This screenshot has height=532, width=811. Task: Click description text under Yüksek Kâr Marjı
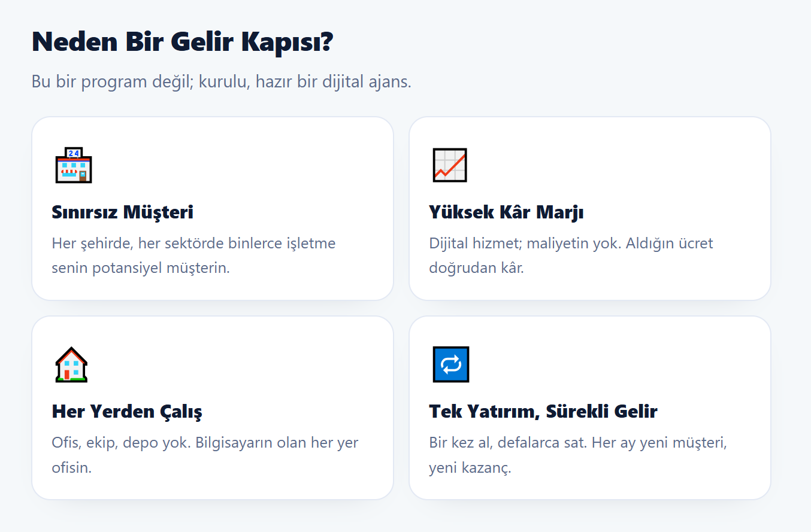click(571, 256)
